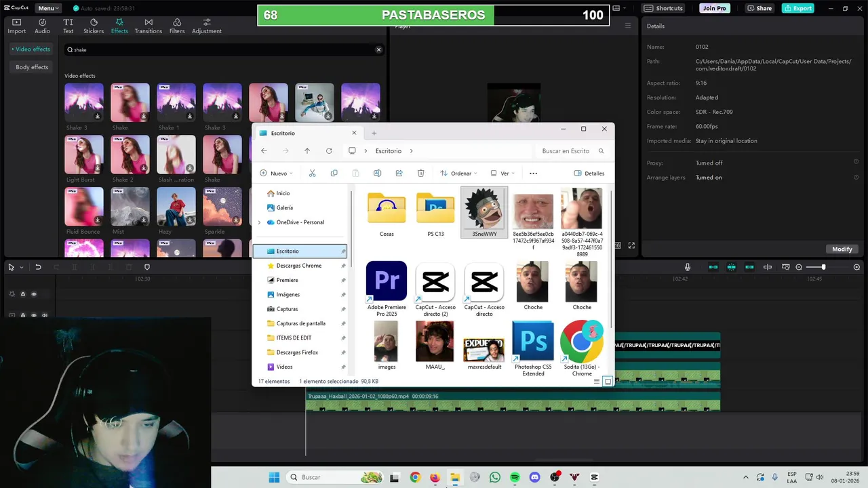Open the Stickers panel in CapCut
The height and width of the screenshot is (488, 868).
click(x=94, y=26)
